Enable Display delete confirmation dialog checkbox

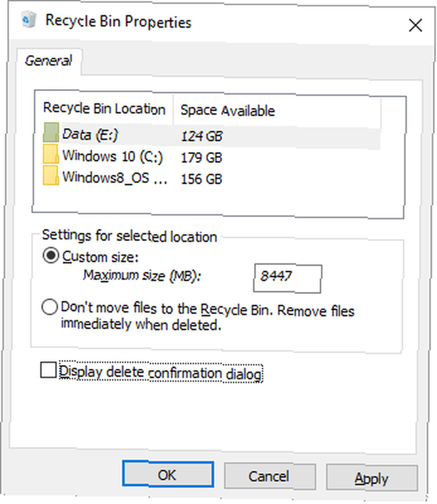pyautogui.click(x=48, y=369)
